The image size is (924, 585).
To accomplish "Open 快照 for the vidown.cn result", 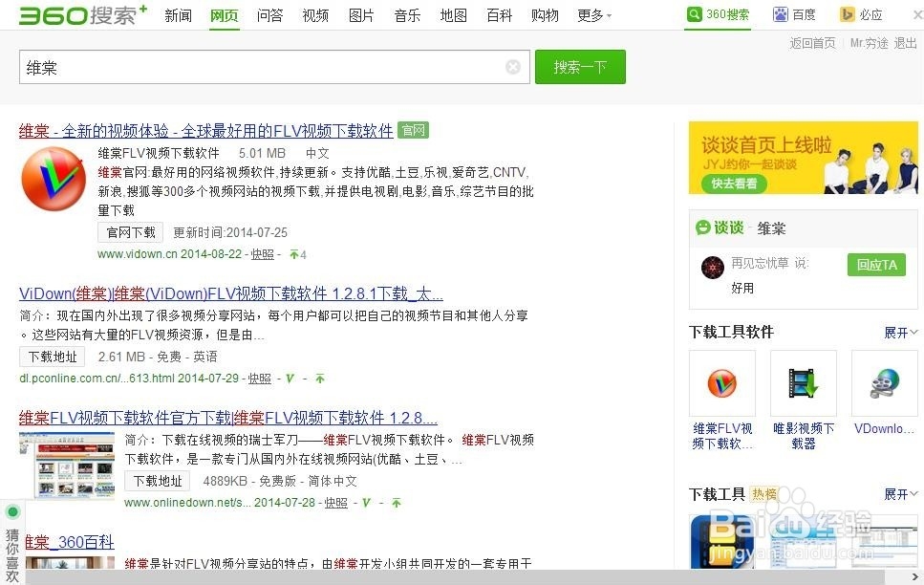I will [262, 254].
